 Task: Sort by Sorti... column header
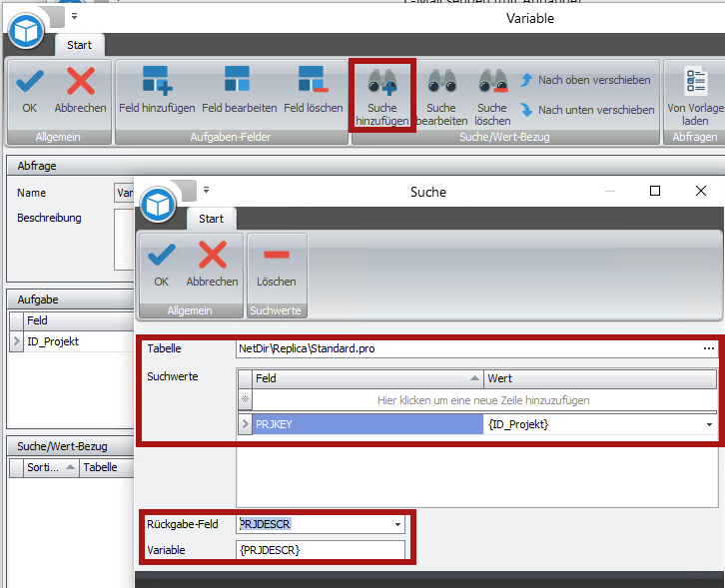click(51, 467)
